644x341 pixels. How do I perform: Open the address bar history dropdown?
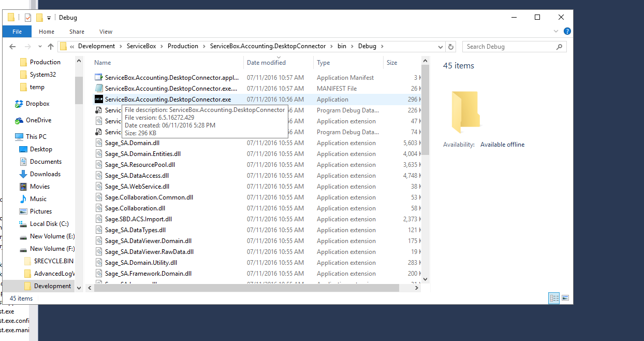click(441, 47)
